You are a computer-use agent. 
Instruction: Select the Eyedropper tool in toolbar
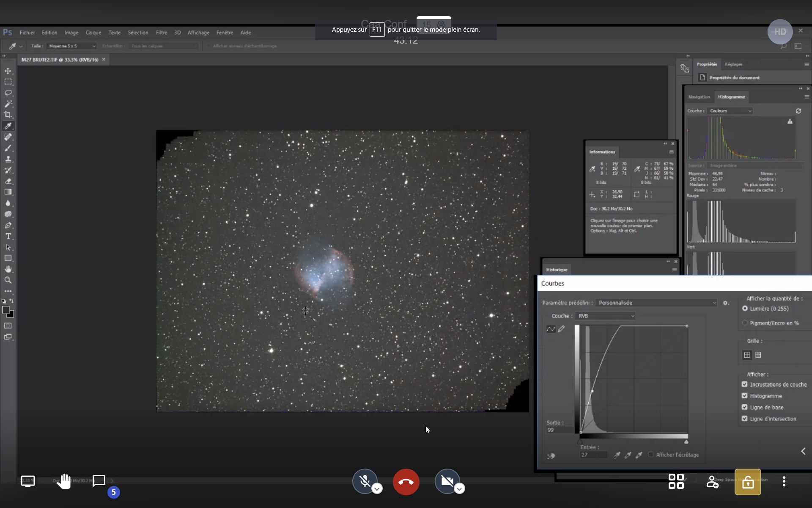click(8, 126)
